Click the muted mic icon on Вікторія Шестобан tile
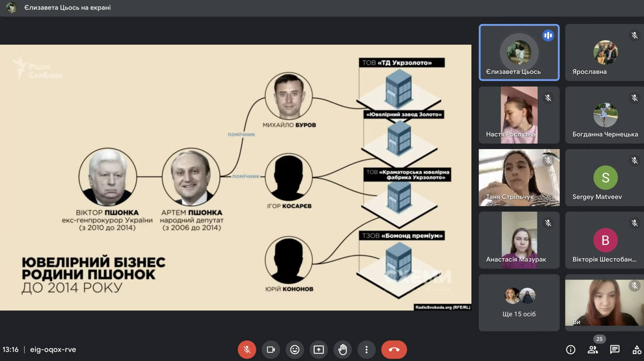 [x=634, y=223]
